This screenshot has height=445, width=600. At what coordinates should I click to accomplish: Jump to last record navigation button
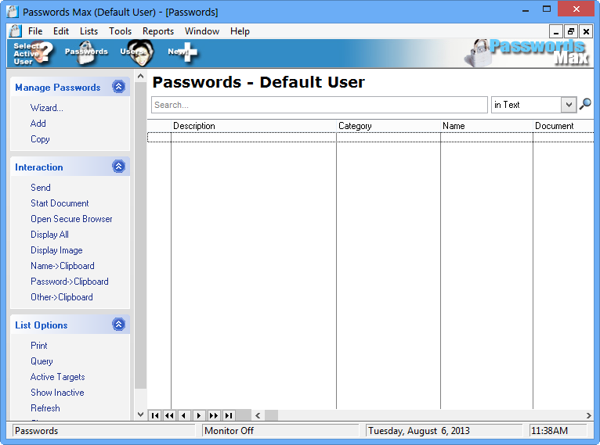[229, 415]
